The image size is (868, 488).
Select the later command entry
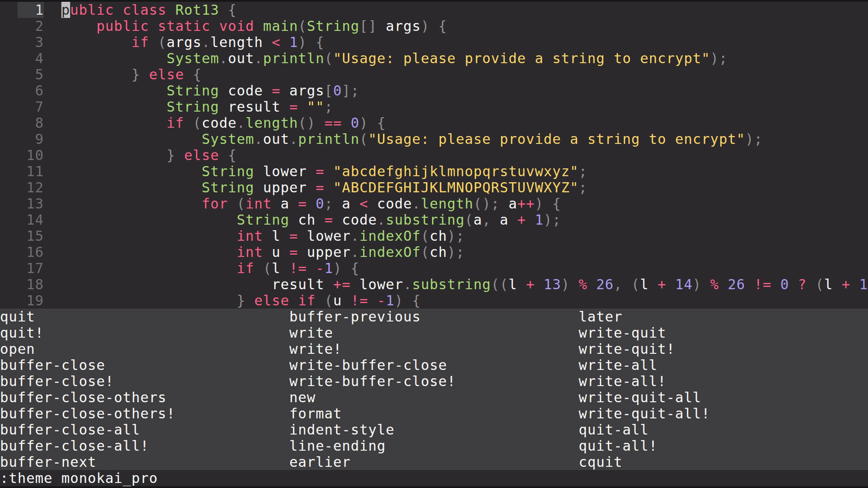coord(600,316)
